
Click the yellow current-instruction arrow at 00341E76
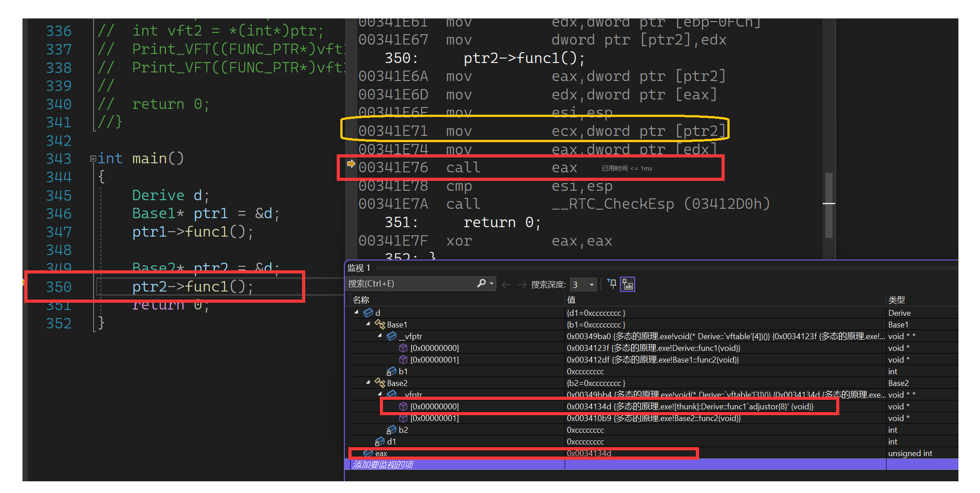(351, 163)
